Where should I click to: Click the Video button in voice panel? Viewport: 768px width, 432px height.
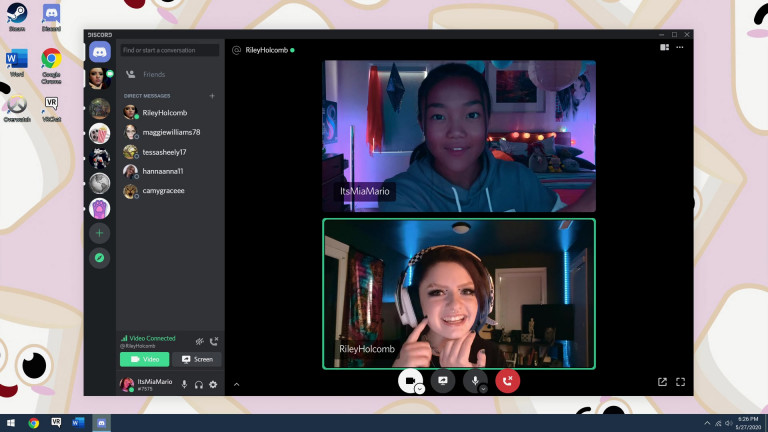point(144,359)
